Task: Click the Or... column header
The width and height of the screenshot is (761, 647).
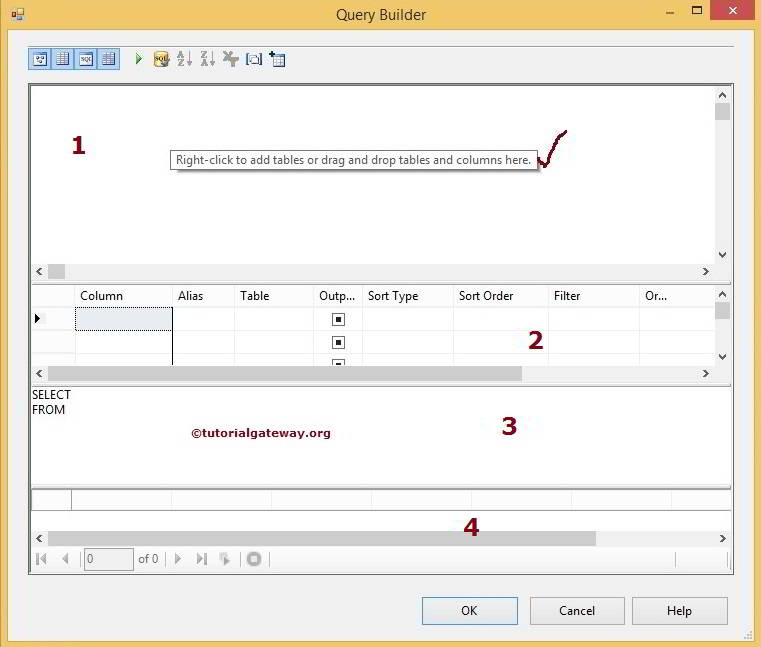Action: click(x=677, y=296)
